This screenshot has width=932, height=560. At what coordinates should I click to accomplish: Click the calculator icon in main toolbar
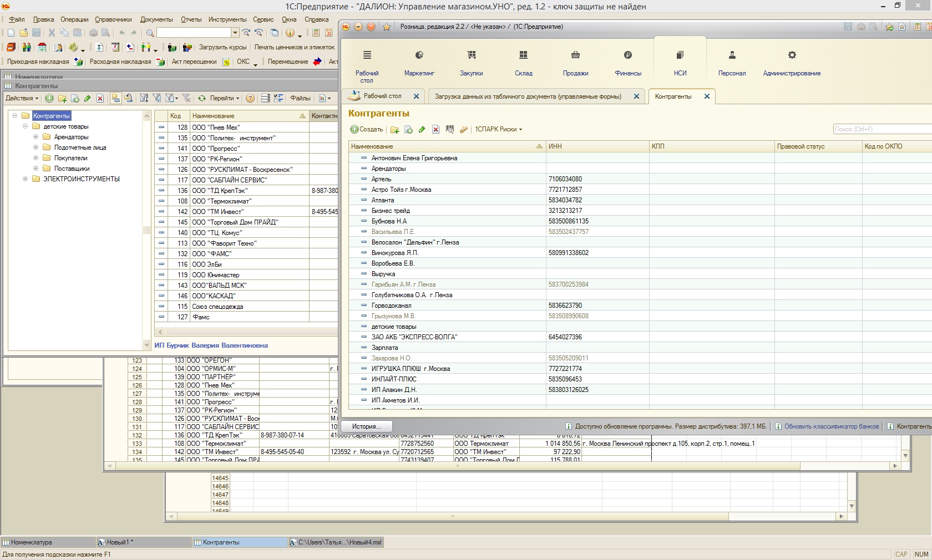pyautogui.click(x=316, y=33)
